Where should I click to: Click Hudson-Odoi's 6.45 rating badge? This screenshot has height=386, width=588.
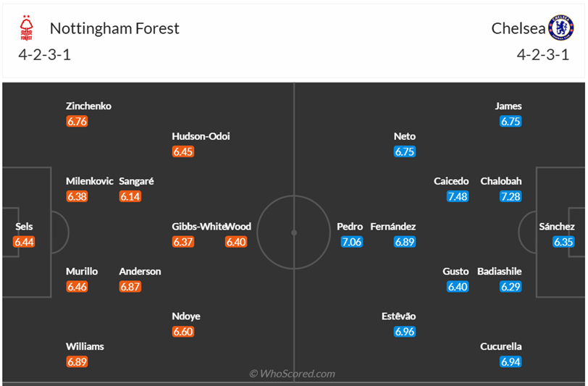(183, 152)
